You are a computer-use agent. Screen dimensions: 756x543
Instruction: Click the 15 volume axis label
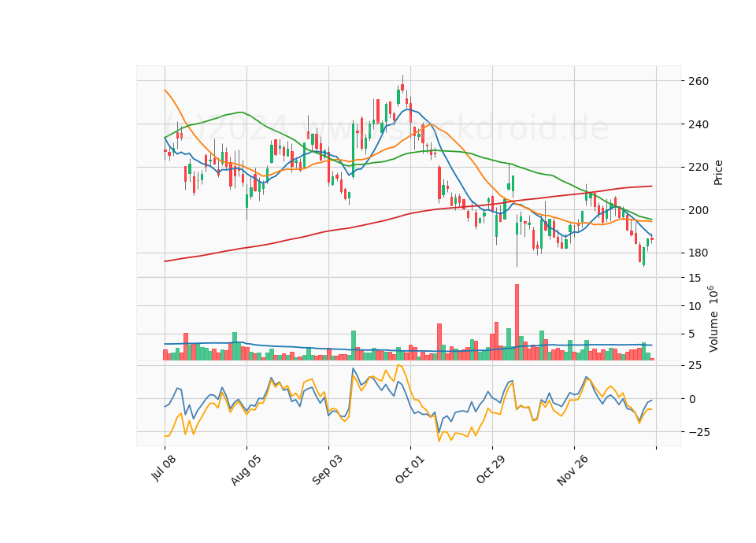click(695, 278)
